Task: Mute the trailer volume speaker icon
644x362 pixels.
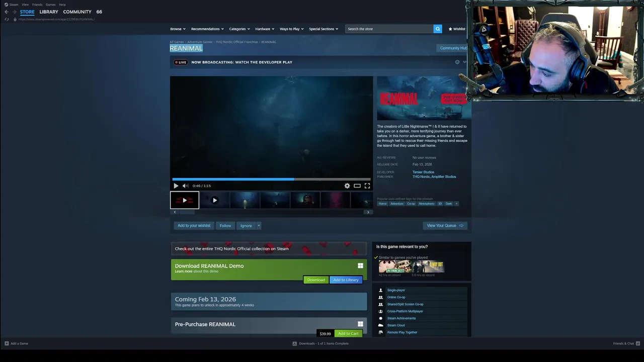Action: click(185, 186)
